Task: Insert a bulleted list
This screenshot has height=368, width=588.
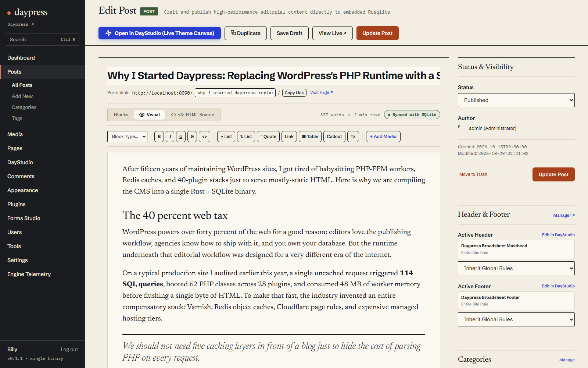Action: [x=226, y=137]
